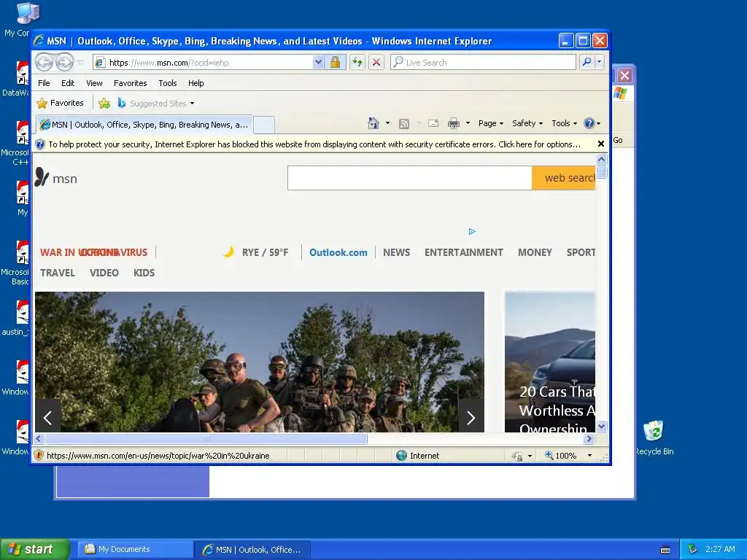Viewport: 747px width, 560px height.
Task: Click the red Stop loading icon
Action: (x=376, y=63)
